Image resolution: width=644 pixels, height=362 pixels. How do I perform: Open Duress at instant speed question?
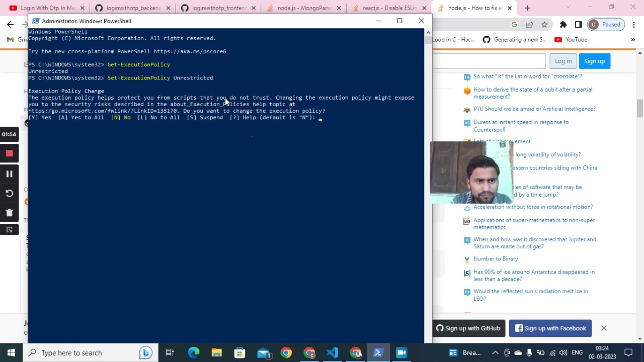521,126
